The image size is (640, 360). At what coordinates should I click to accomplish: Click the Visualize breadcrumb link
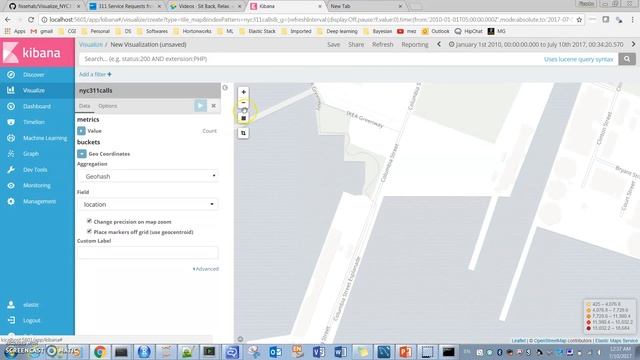tap(91, 44)
